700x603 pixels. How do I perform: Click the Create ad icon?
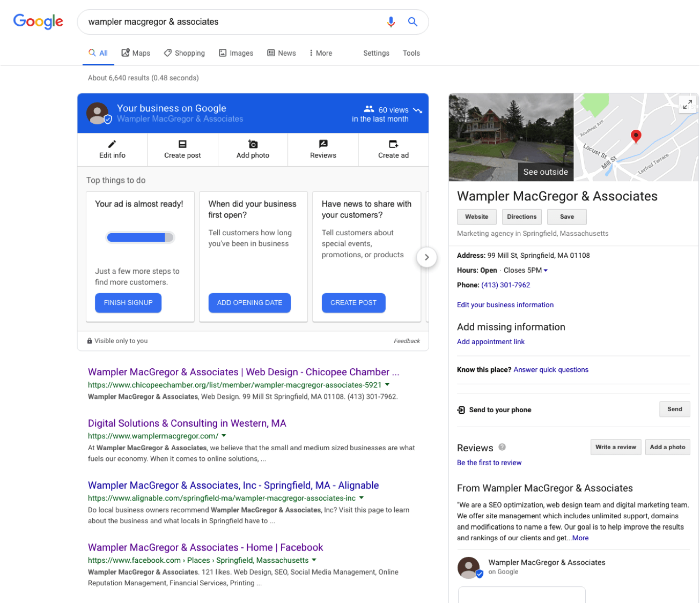point(393,144)
